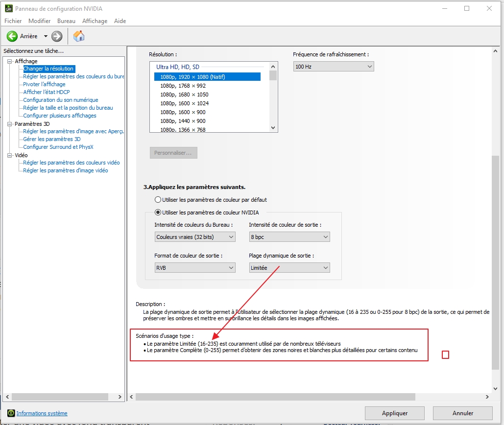The image size is (504, 425).
Task: Open Régler les paramètres des couleurs vidéo
Action: point(72,163)
